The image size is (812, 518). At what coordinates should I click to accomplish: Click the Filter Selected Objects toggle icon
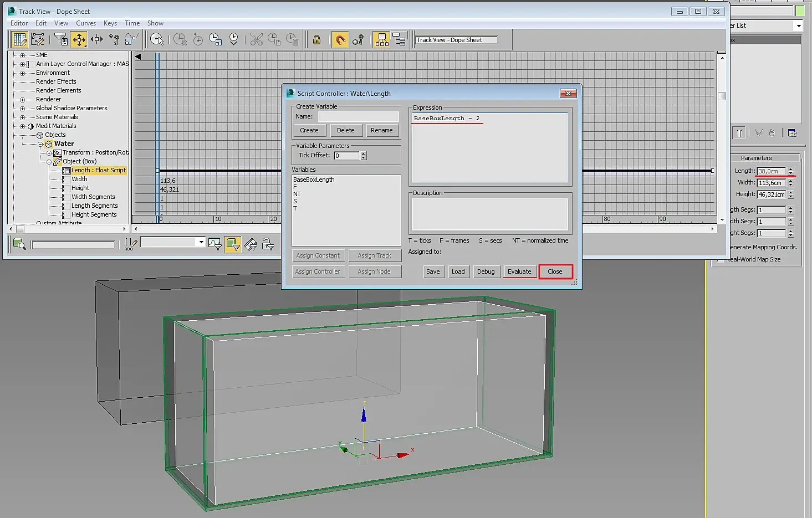point(233,244)
